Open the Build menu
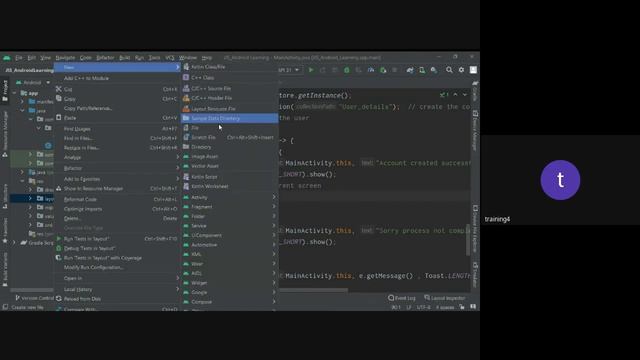Image resolution: width=640 pixels, height=360 pixels. click(x=124, y=58)
